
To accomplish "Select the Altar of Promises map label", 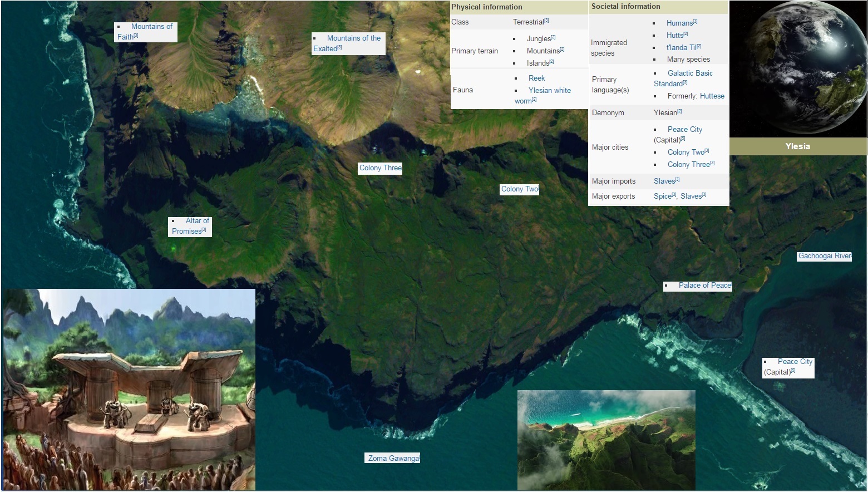I will [196, 221].
